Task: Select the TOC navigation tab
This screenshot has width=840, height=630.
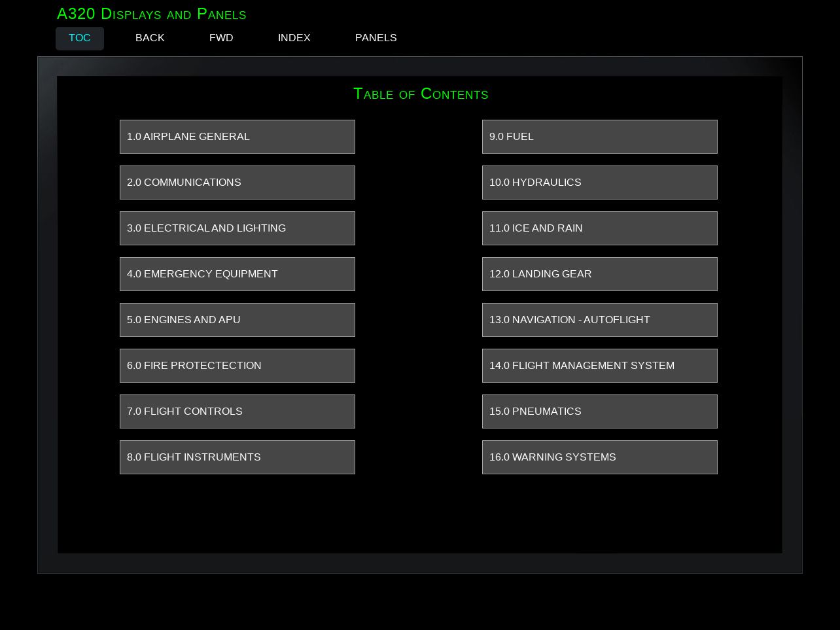Action: (80, 39)
